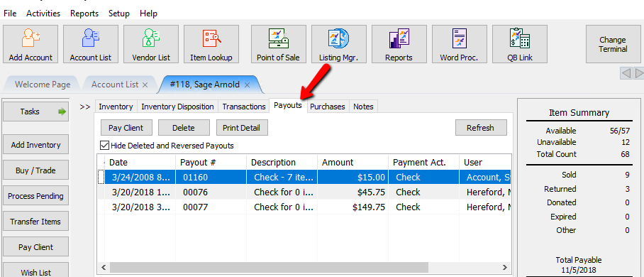Image resolution: width=644 pixels, height=277 pixels.
Task: Click the toolbar scroll-left arrow
Action: point(626,74)
